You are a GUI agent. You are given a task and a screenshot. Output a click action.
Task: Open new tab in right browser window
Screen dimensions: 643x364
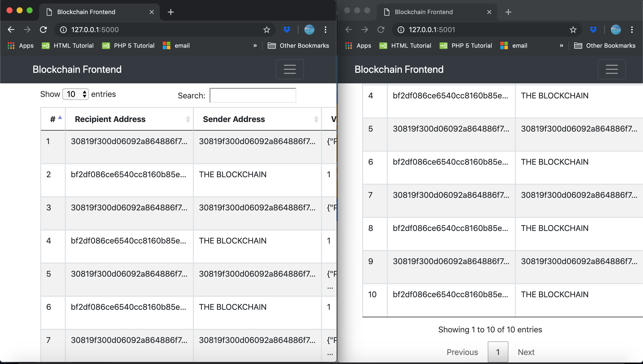(x=508, y=12)
